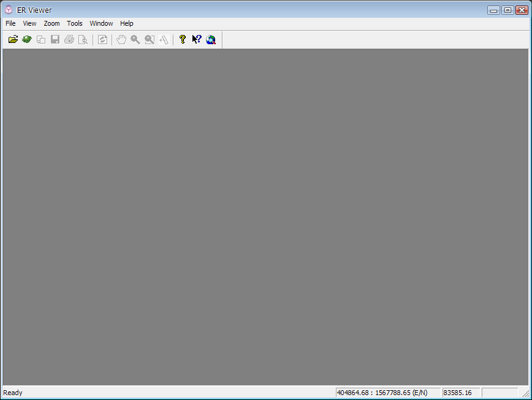Minimize the ER Viewer window

tap(493, 10)
